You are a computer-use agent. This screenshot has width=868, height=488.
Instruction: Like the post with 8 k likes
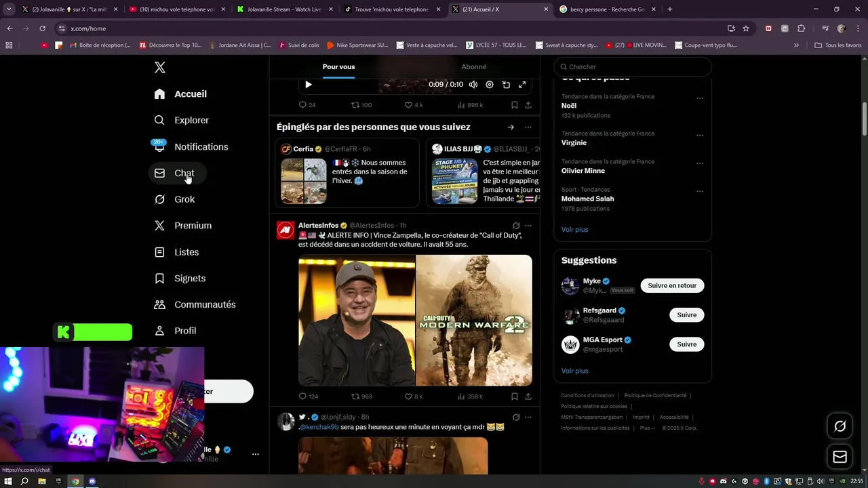(414, 396)
